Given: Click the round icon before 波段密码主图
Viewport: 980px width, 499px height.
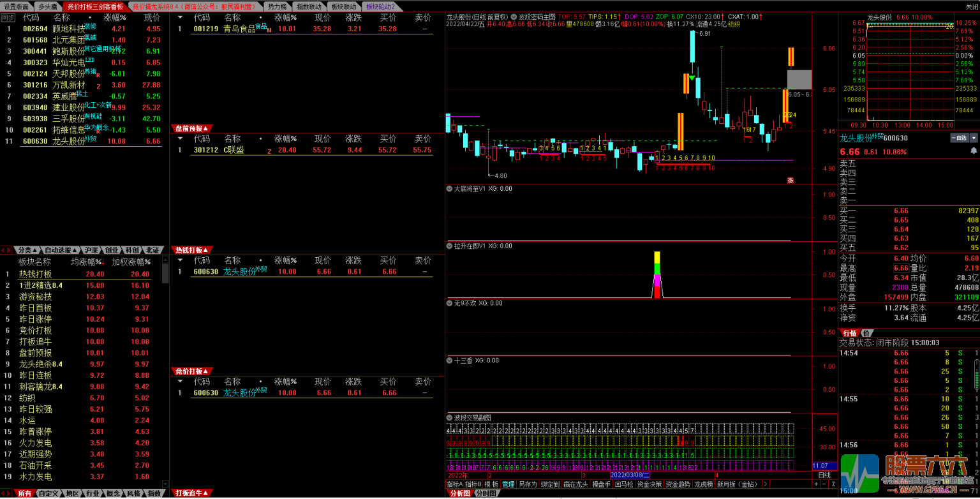Looking at the screenshot, I should point(514,16).
